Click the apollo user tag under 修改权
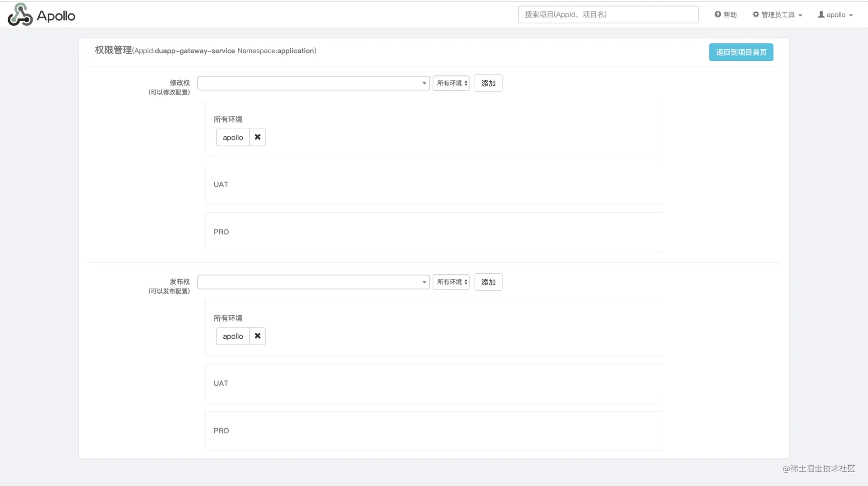 point(233,137)
